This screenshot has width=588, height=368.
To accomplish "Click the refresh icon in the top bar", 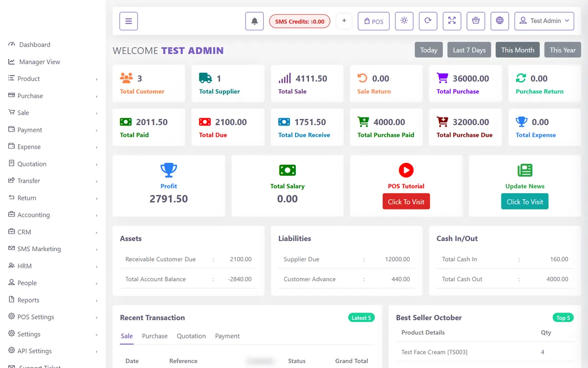I will (x=428, y=21).
